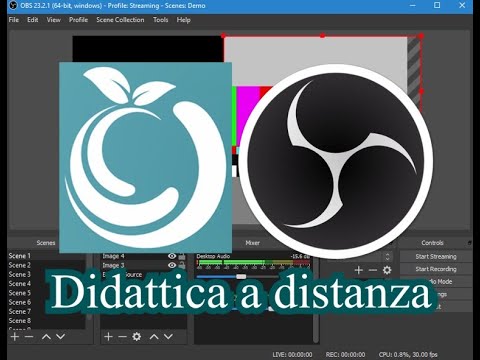Click the OBS logo in title bar
Image resolution: width=480 pixels, height=360 pixels.
(13, 6)
